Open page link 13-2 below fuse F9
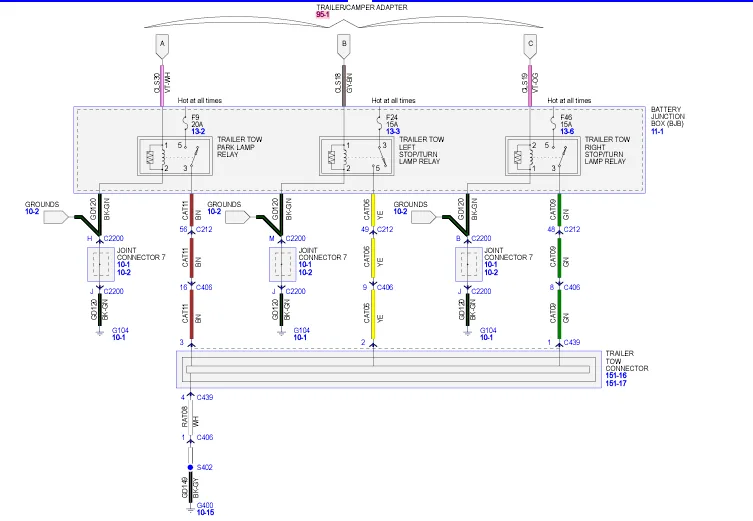 pos(198,131)
